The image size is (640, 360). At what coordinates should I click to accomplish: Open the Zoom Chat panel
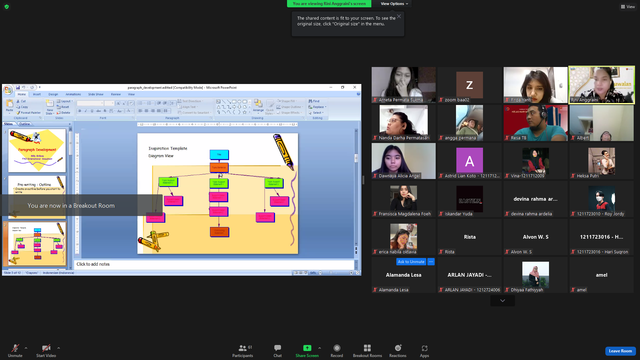278,350
